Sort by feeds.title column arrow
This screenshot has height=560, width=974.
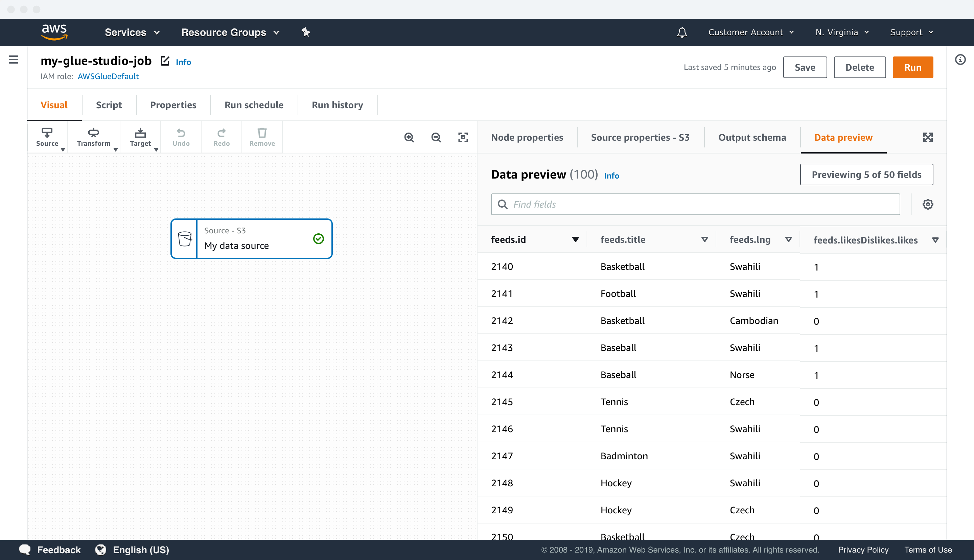(x=704, y=240)
